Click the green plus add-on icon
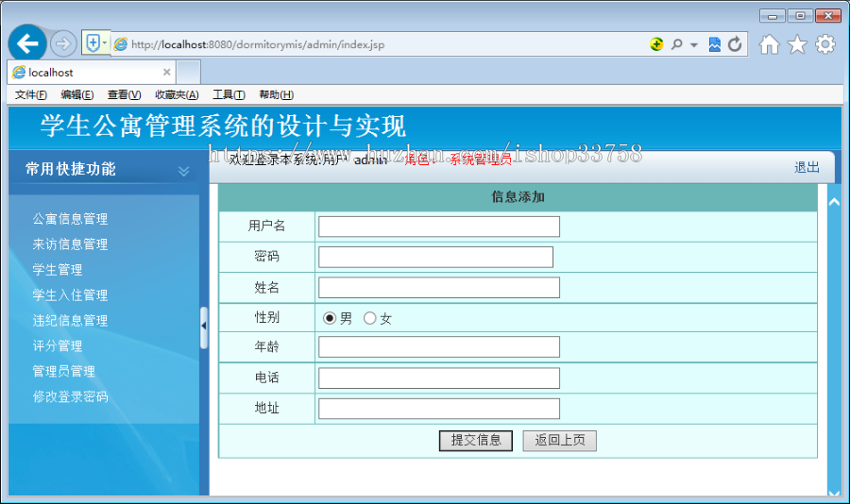The height and width of the screenshot is (504, 850). pos(656,44)
